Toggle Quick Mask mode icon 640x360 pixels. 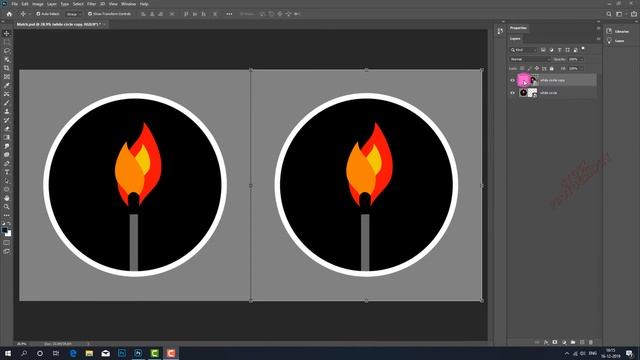point(7,243)
